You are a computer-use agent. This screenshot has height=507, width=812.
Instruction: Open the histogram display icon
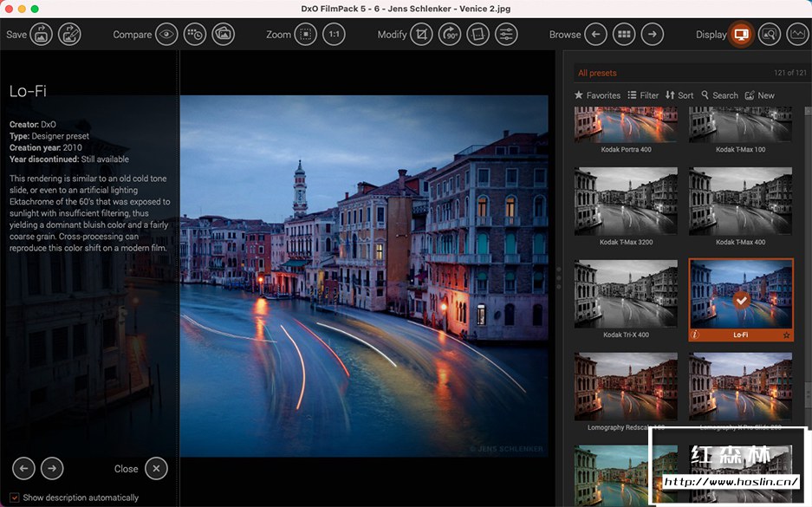click(x=797, y=35)
